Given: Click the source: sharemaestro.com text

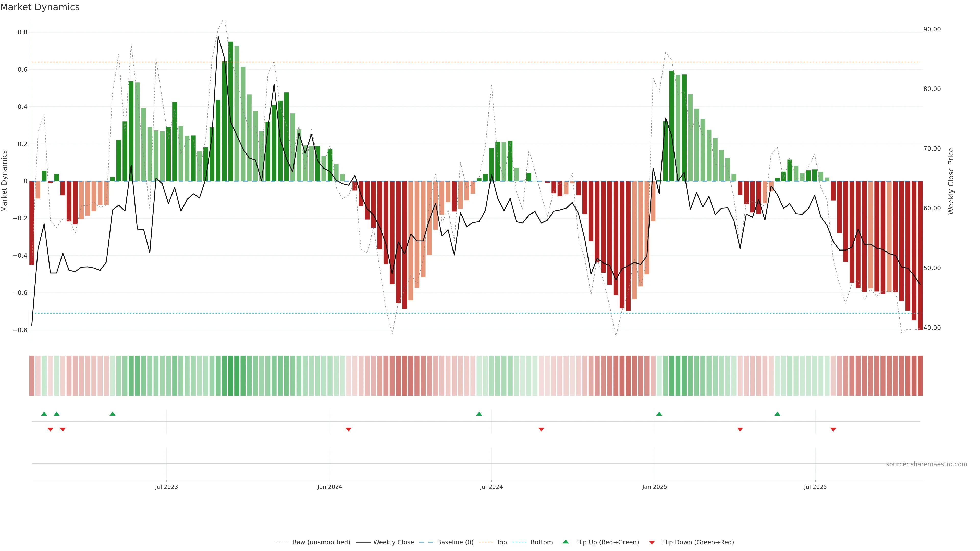Looking at the screenshot, I should (x=926, y=464).
